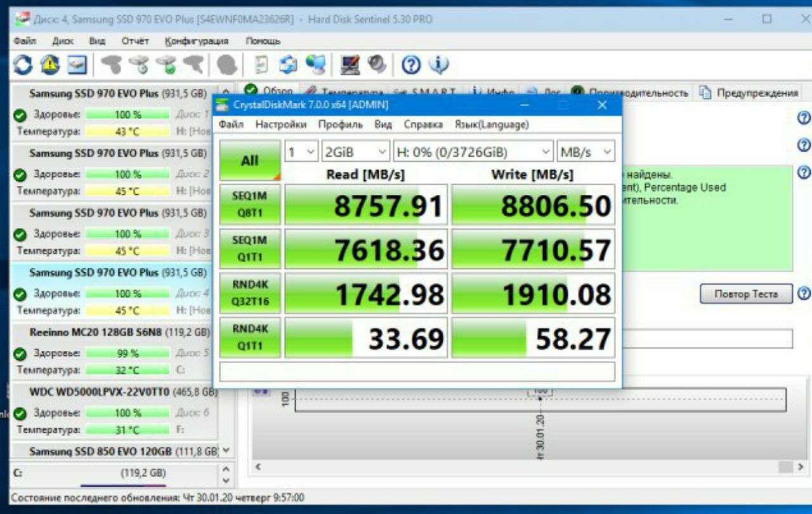Click the laptop configuration toolbar icon
The image size is (812, 514).
coord(350,64)
